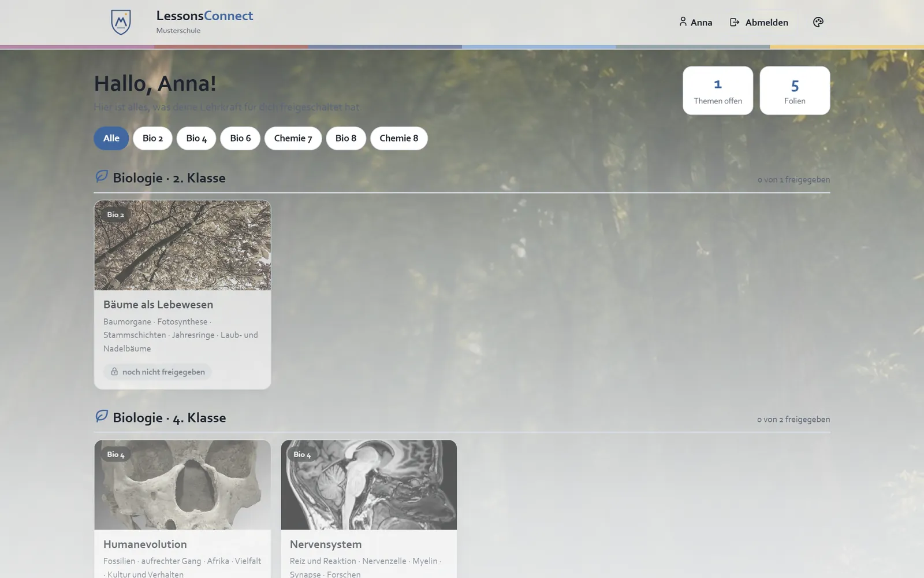924x578 pixels.
Task: Click the Hallo, Anna! greeting heading
Action: tap(155, 83)
